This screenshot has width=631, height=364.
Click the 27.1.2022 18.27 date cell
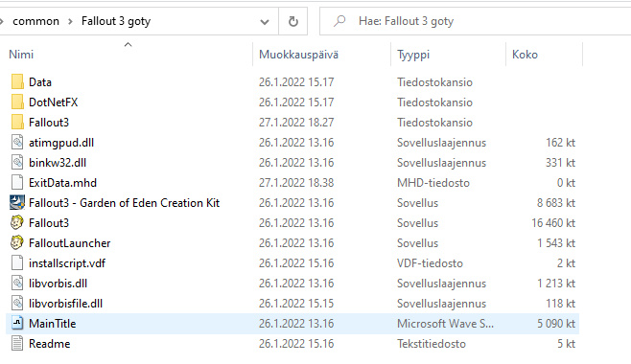296,123
